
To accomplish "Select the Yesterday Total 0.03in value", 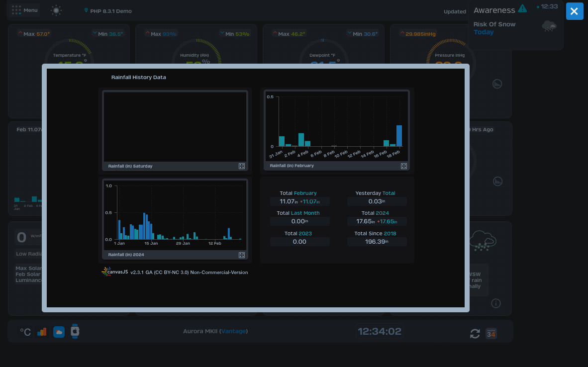I will coord(377,202).
